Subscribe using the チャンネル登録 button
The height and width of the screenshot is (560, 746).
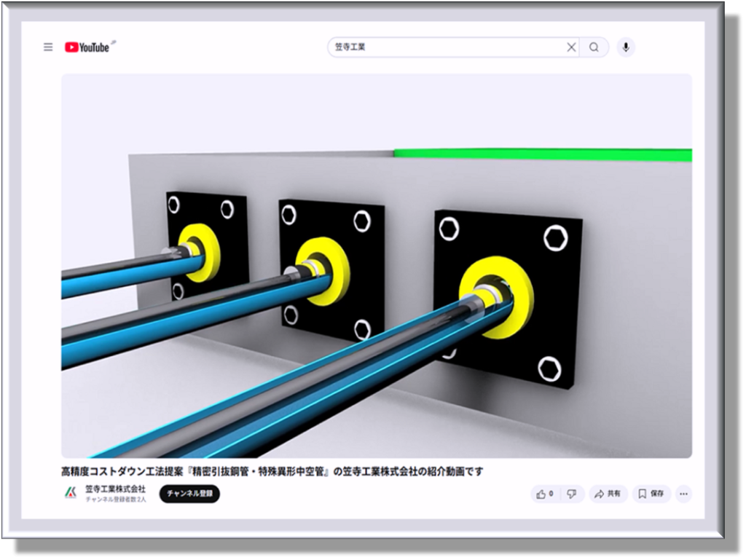click(x=189, y=494)
